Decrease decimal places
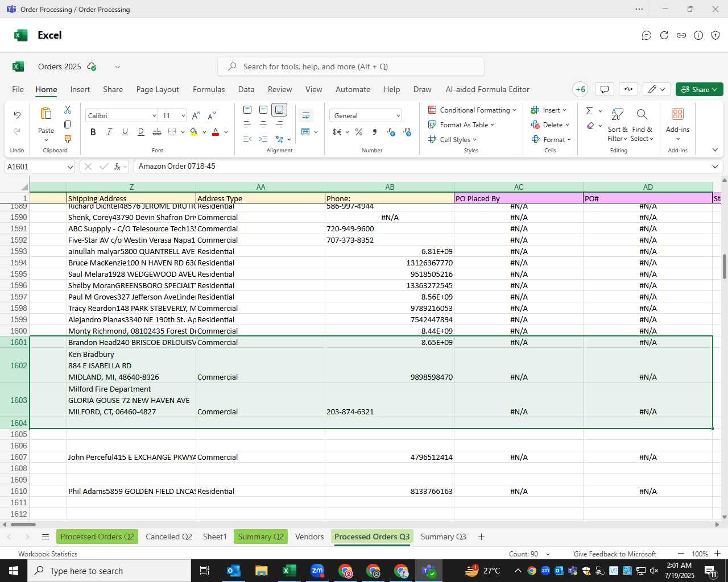The height and width of the screenshot is (582, 728). (x=407, y=132)
